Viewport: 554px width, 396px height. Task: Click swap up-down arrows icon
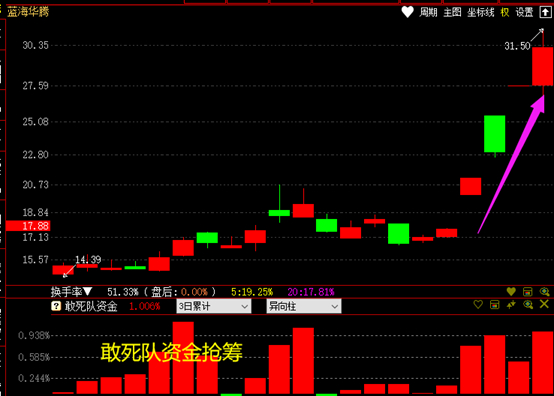pos(511,305)
